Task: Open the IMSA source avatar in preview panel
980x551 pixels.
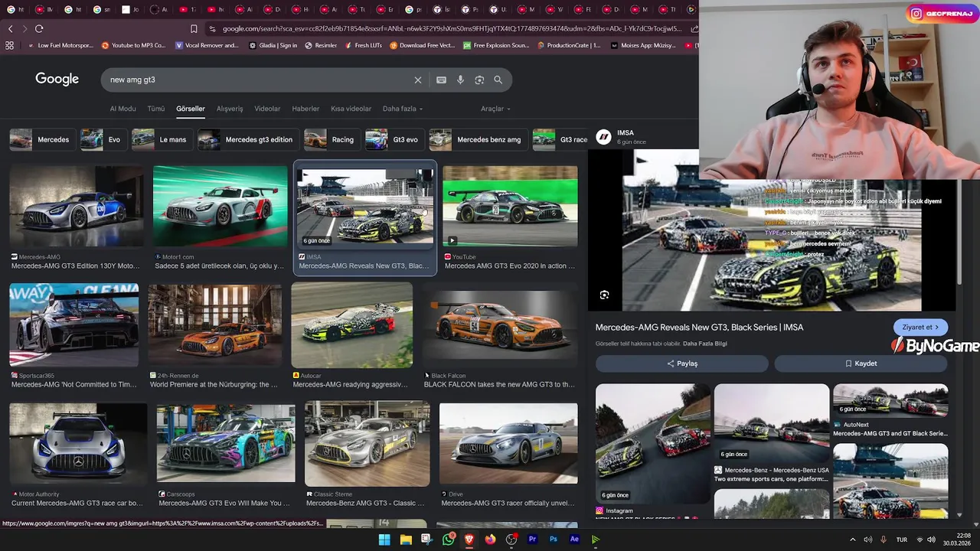Action: (x=603, y=136)
